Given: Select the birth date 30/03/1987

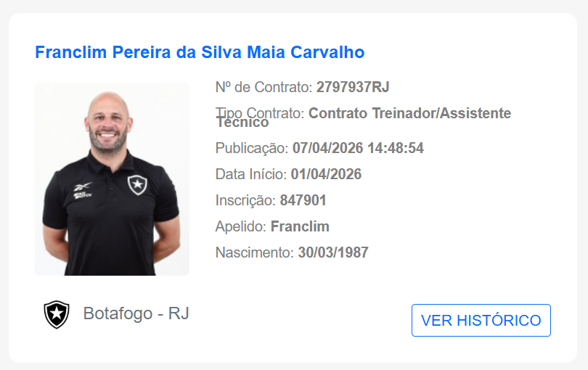Looking at the screenshot, I should [x=333, y=252].
